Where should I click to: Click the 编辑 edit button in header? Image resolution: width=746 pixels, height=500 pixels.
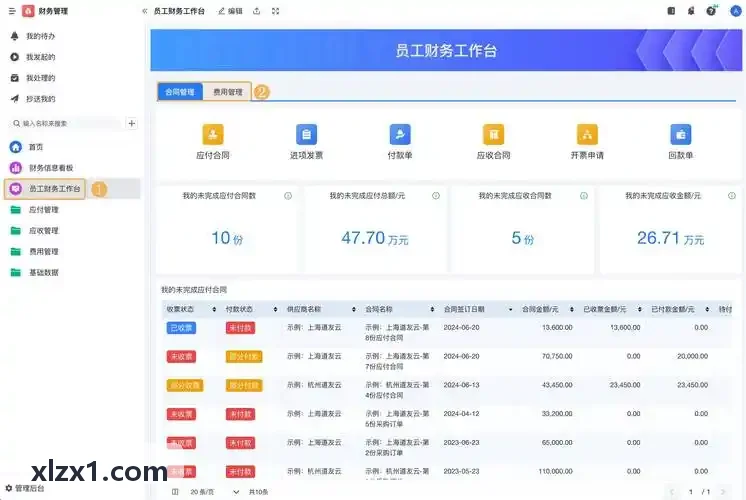[230, 11]
